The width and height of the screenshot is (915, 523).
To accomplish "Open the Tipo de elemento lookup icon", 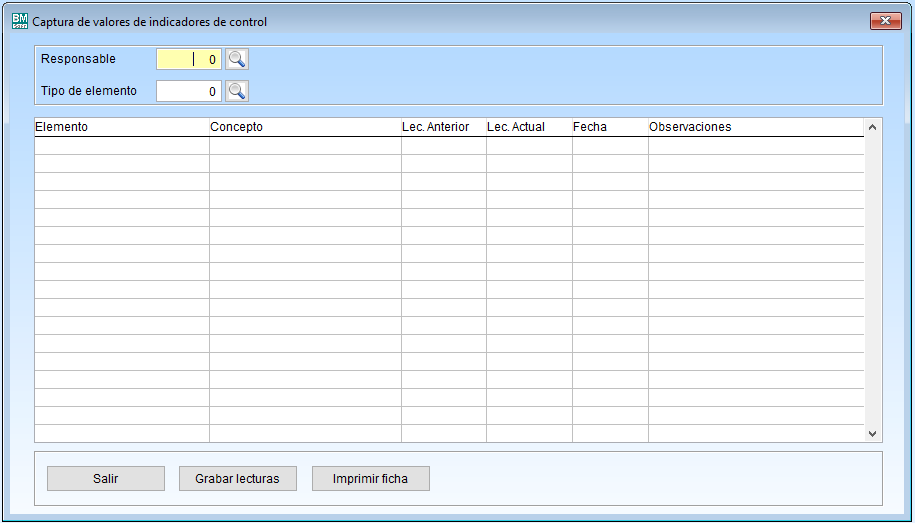I will (x=236, y=91).
